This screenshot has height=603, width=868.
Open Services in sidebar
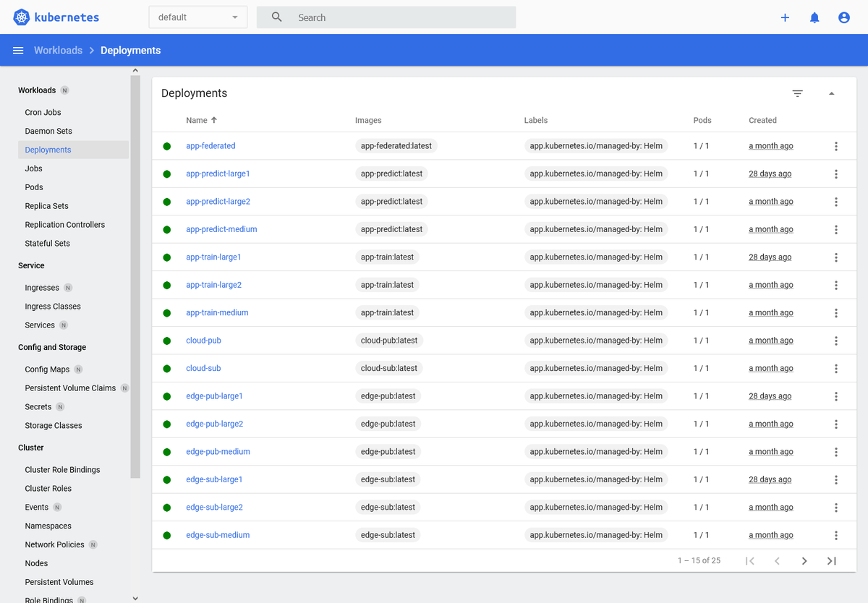[x=40, y=325]
